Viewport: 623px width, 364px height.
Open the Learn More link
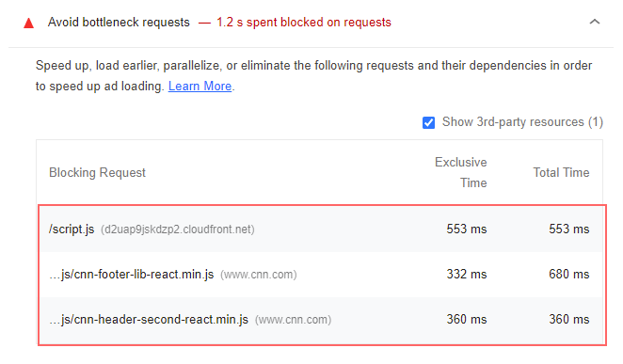coord(200,87)
